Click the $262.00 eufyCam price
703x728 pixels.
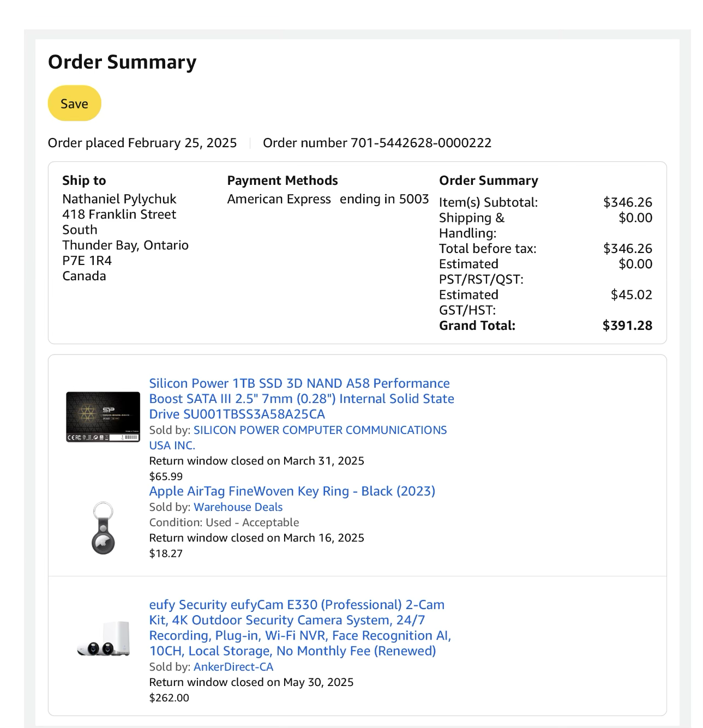169,698
